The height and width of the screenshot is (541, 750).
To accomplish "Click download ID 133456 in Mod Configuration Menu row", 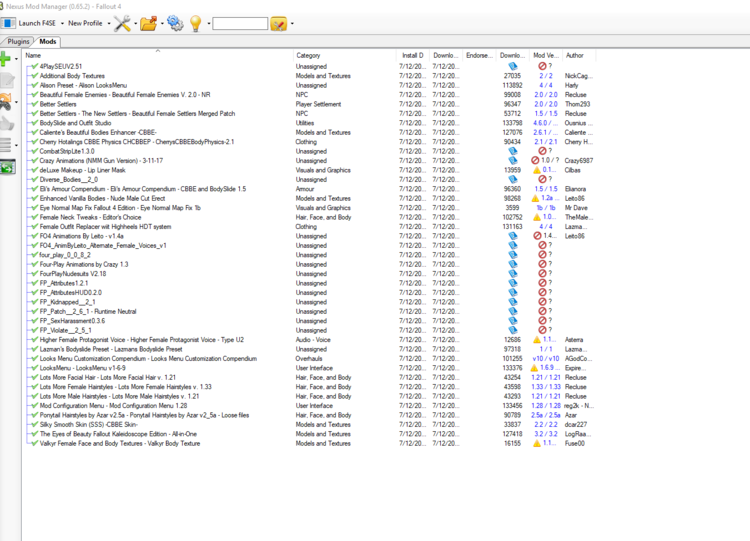I will point(512,406).
